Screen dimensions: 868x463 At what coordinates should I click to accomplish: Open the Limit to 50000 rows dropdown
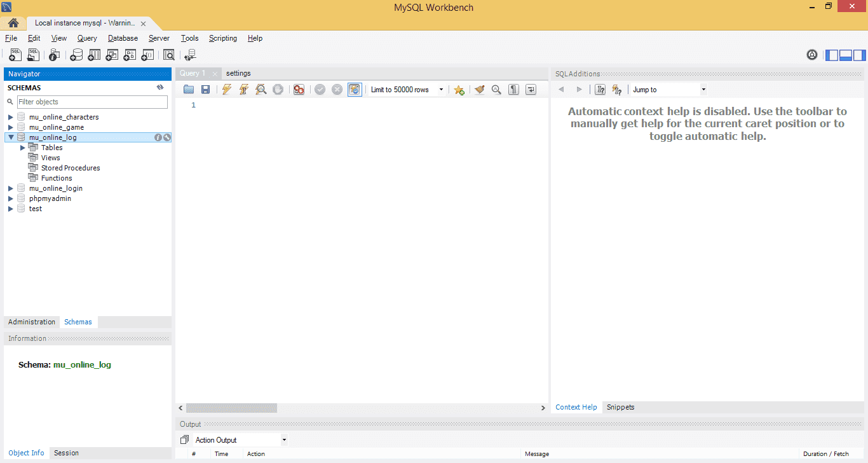pyautogui.click(x=441, y=90)
